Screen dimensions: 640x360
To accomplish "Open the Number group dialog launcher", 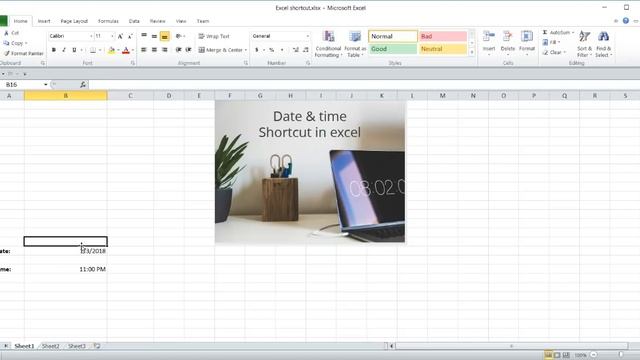I will tap(308, 63).
